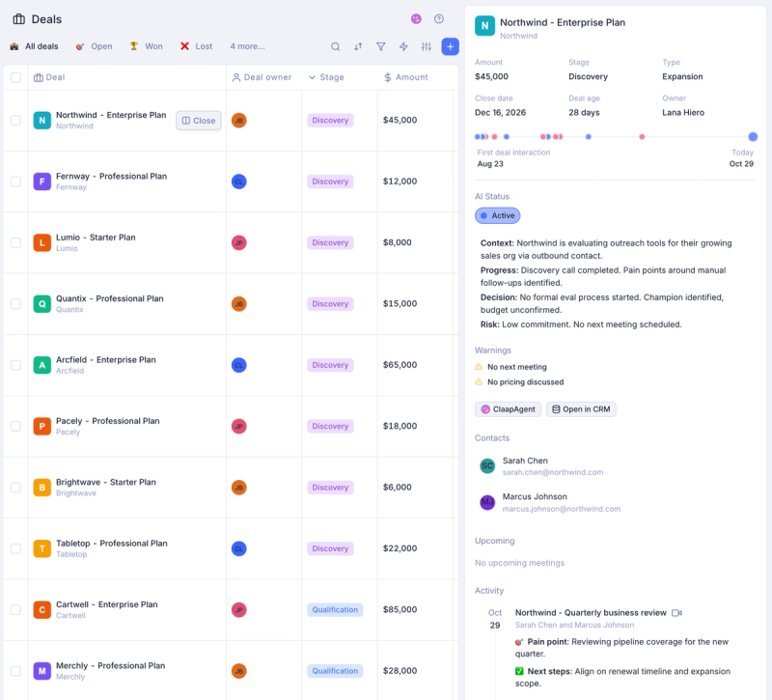Click the purple smiley Claap agent icon in header

point(416,18)
